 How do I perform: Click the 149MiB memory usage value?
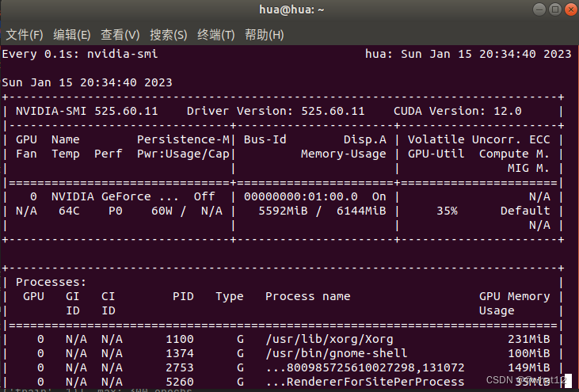point(529,367)
